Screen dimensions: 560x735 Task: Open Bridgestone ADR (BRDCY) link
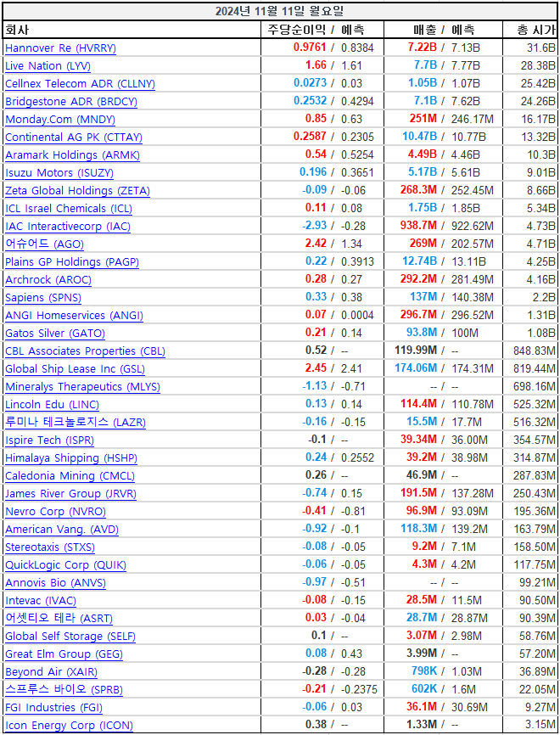pyautogui.click(x=71, y=101)
